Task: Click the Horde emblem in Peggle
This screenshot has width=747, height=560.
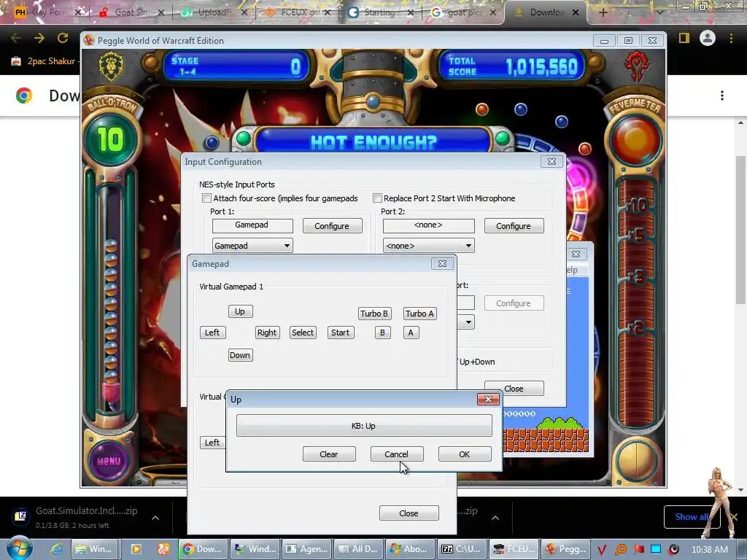Action: tap(637, 66)
